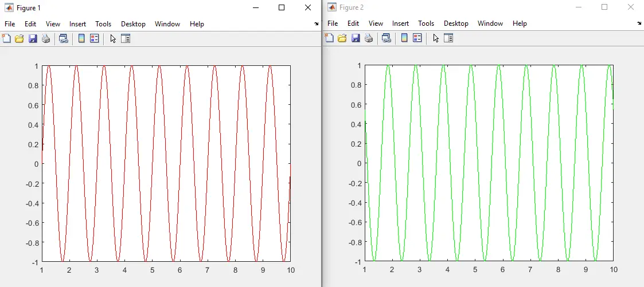The width and height of the screenshot is (644, 287).
Task: Open View menu in Figure 2
Action: (376, 23)
